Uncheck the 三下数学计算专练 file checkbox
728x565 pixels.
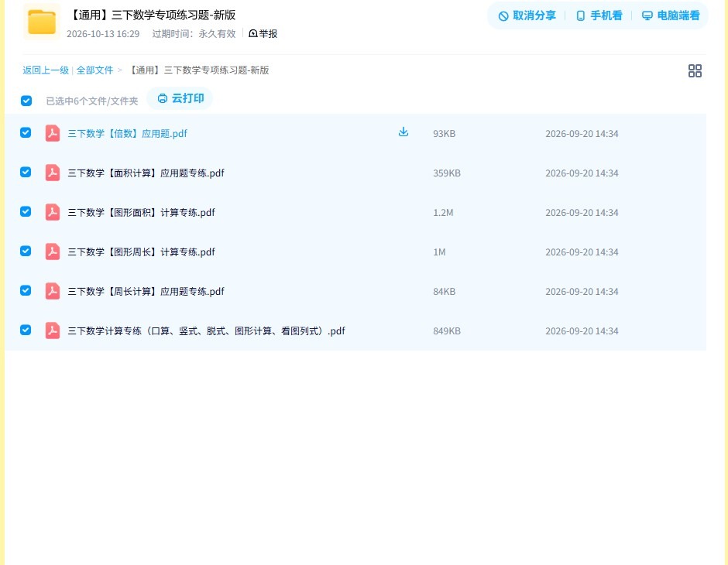click(x=26, y=330)
